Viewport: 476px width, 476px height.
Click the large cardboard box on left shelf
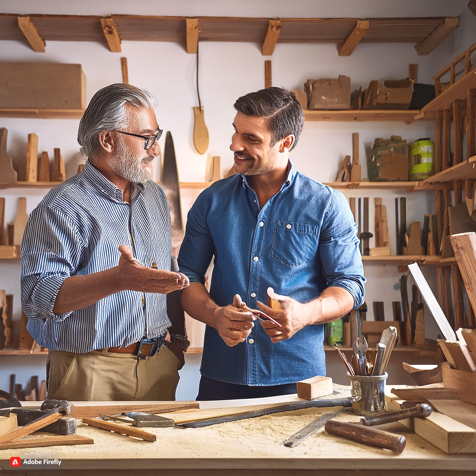pos(42,86)
